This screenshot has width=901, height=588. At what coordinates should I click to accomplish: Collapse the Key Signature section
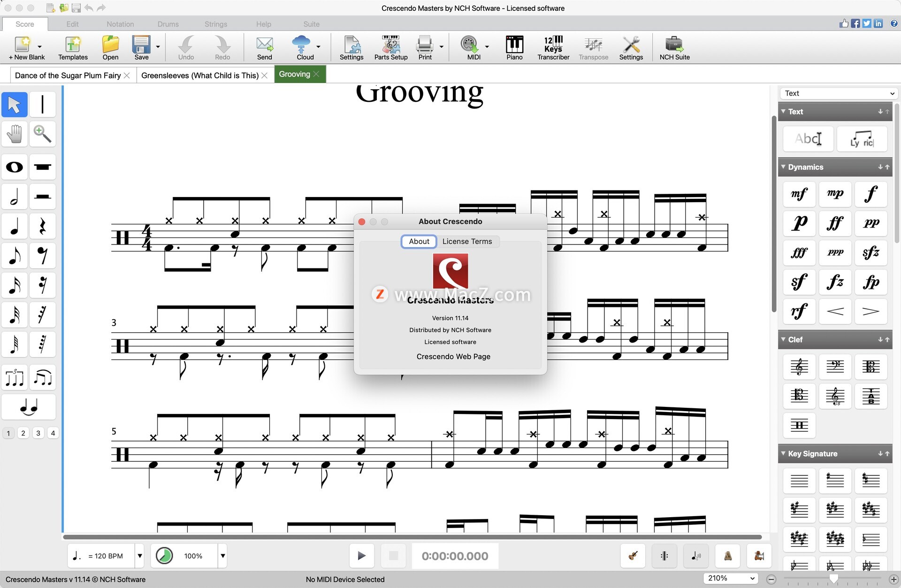(x=783, y=453)
